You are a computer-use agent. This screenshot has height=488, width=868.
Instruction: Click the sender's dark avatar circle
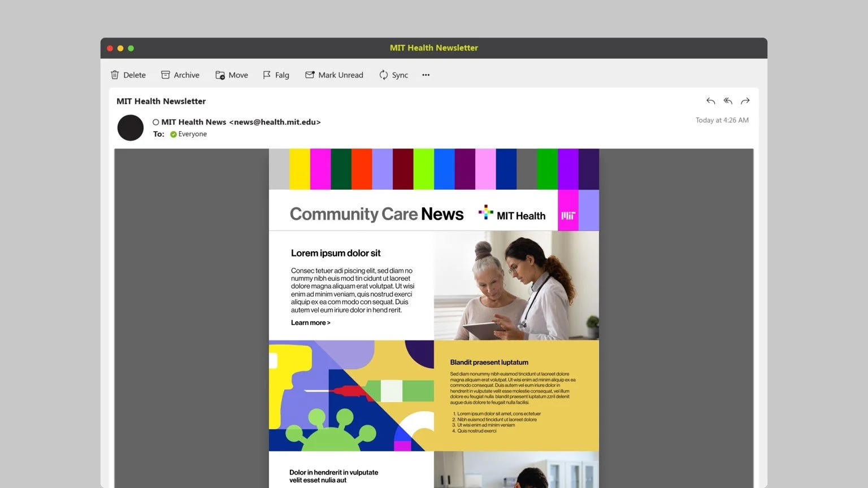tap(131, 128)
